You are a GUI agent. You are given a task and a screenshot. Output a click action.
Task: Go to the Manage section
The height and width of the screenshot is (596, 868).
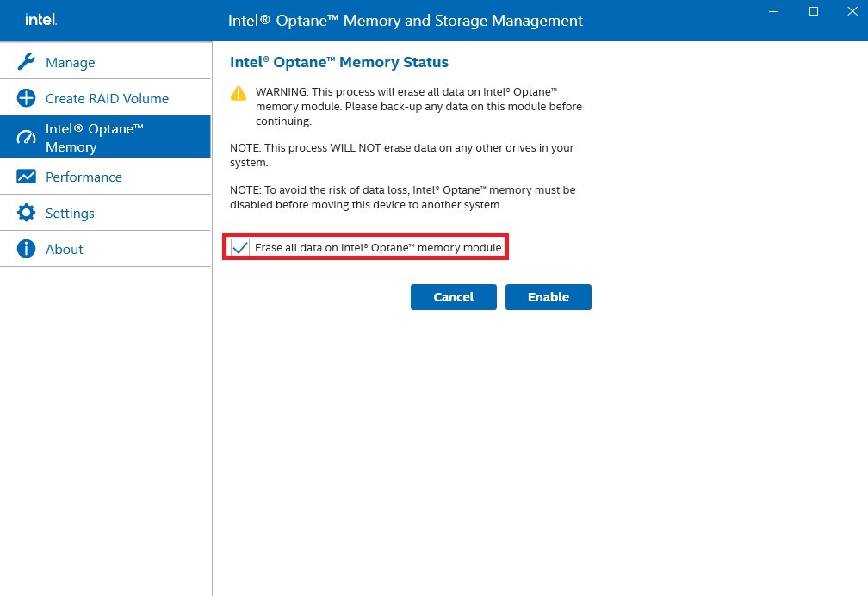point(70,62)
